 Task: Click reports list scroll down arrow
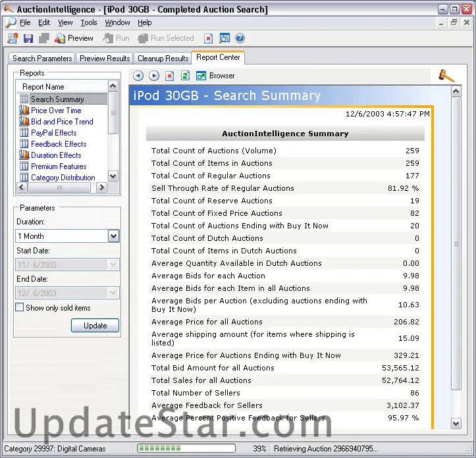click(x=113, y=176)
